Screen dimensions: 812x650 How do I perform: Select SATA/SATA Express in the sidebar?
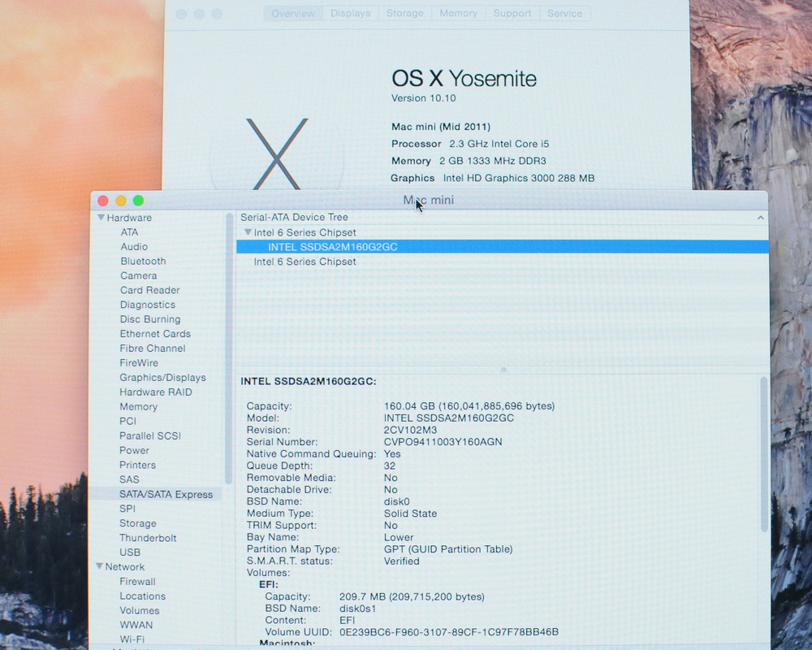(x=155, y=495)
